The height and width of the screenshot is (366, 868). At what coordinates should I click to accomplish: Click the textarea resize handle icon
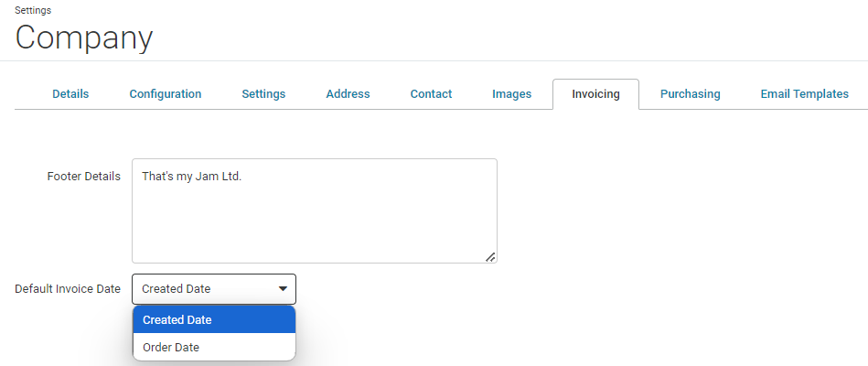pyautogui.click(x=490, y=257)
